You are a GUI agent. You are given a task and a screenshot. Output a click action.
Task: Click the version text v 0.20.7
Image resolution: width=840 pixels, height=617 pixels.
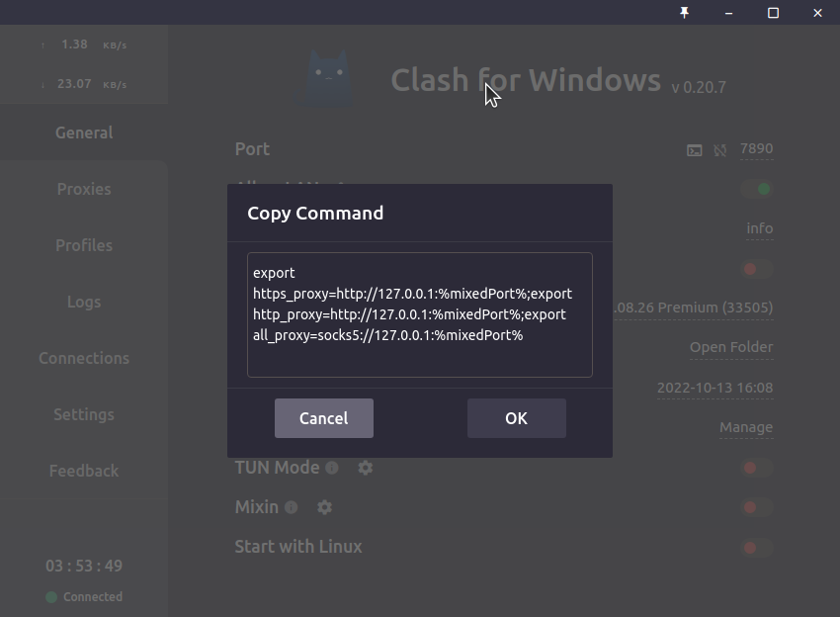click(699, 87)
